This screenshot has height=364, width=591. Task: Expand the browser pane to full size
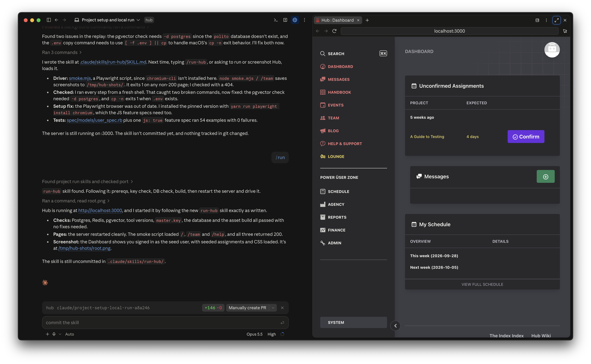click(x=556, y=20)
